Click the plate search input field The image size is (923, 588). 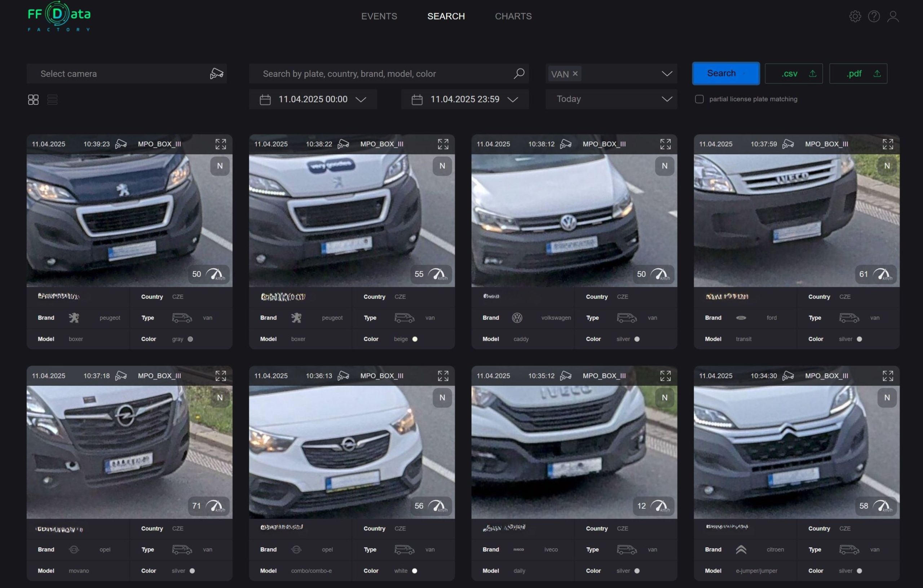389,74
